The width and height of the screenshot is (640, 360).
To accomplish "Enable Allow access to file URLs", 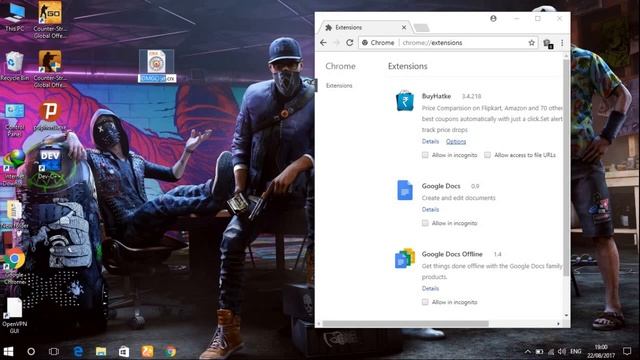I will [487, 155].
